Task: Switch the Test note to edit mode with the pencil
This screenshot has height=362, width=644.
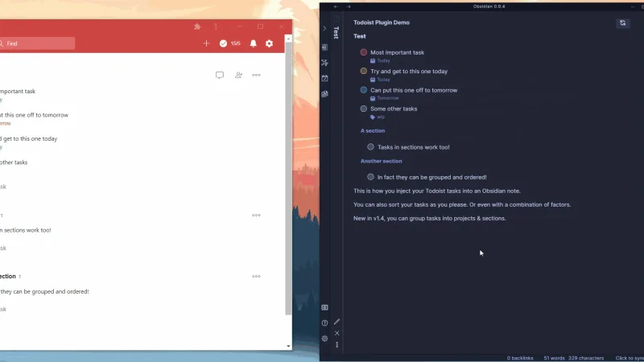Action: (x=336, y=322)
